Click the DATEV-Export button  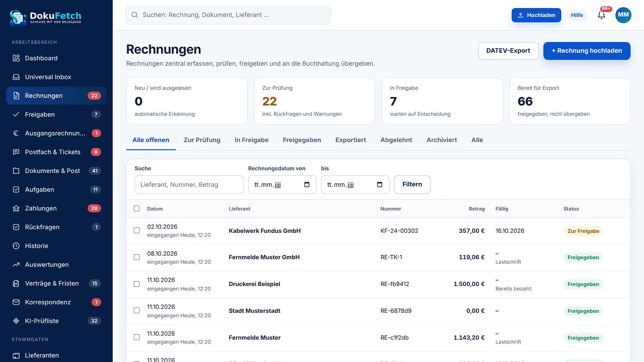[x=508, y=51]
